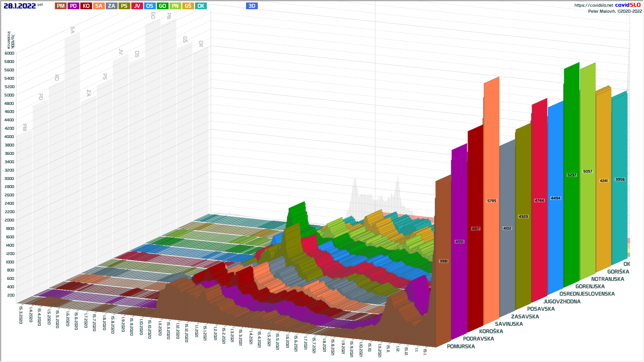Toggle the GŠ gold legend button
644x362 pixels.
pyautogui.click(x=188, y=6)
